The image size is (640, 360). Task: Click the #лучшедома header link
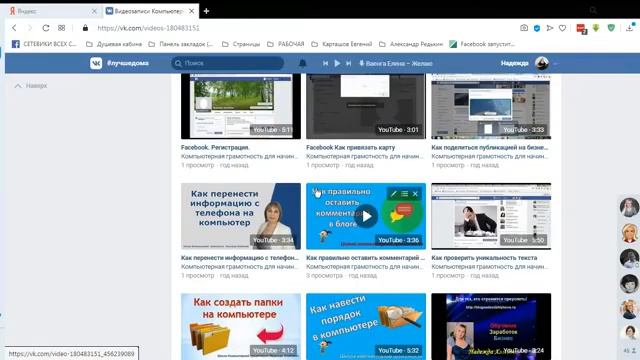click(128, 63)
